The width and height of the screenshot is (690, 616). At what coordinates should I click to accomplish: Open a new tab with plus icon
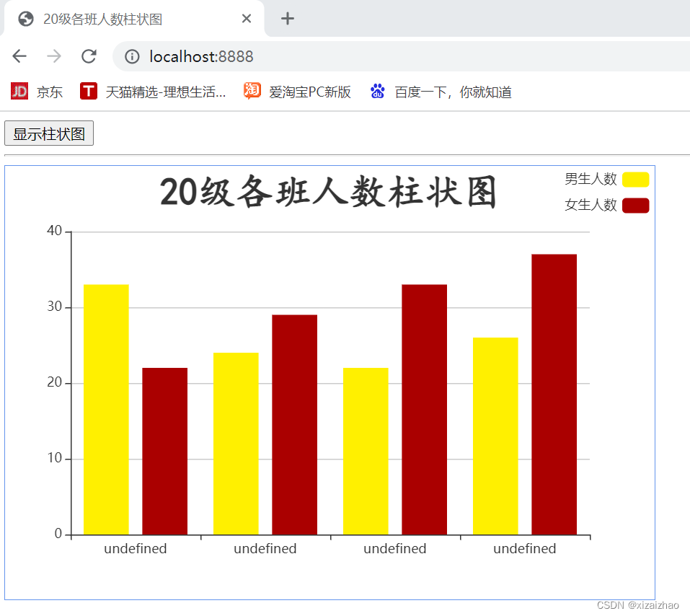pyautogui.click(x=288, y=19)
